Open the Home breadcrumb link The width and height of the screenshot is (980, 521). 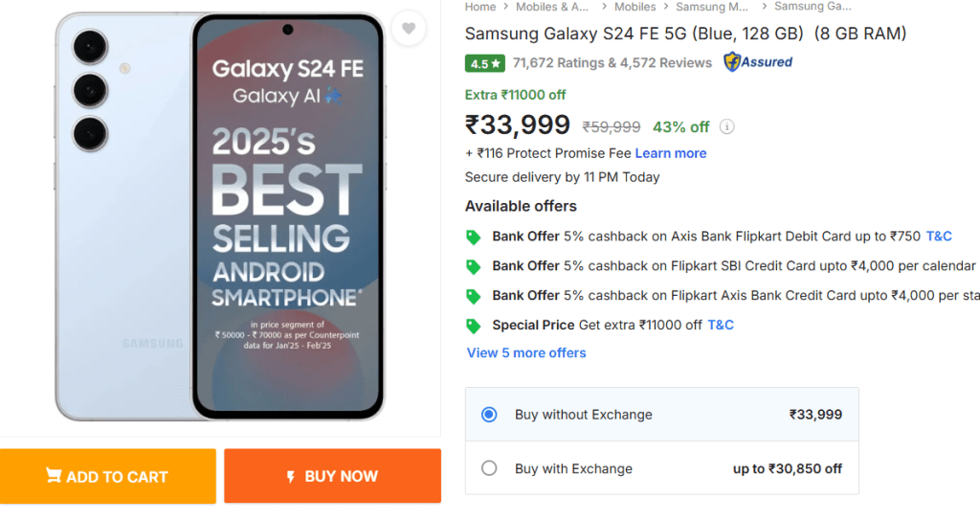point(480,7)
